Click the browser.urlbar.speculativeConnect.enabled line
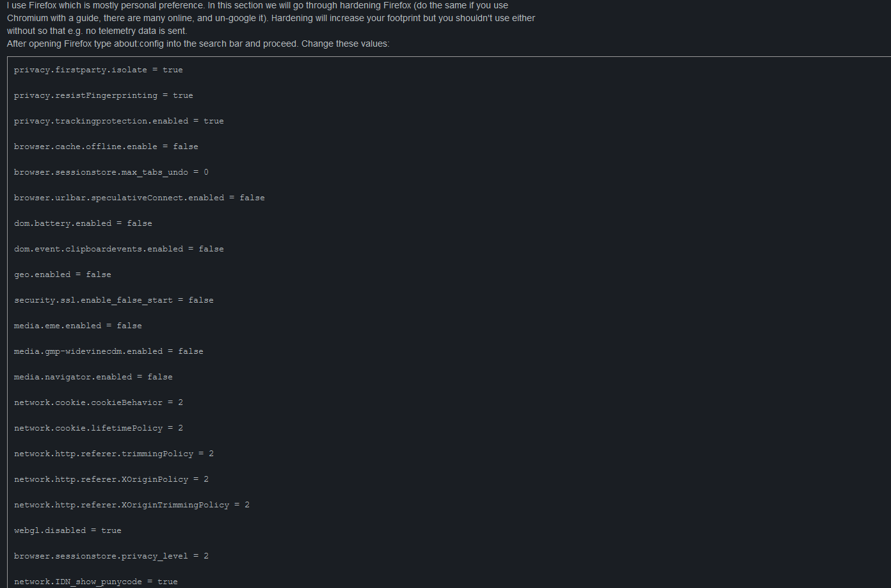 click(x=139, y=198)
